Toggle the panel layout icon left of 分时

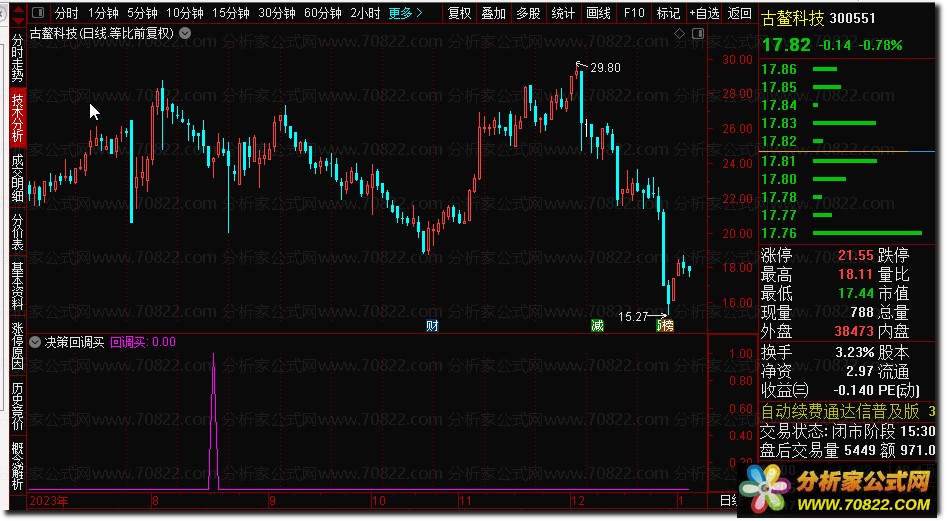38,13
